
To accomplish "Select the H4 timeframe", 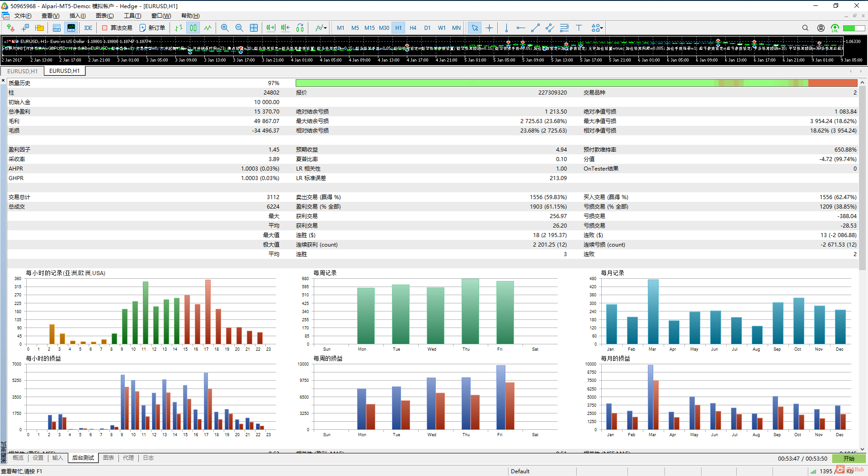I will pyautogui.click(x=413, y=28).
